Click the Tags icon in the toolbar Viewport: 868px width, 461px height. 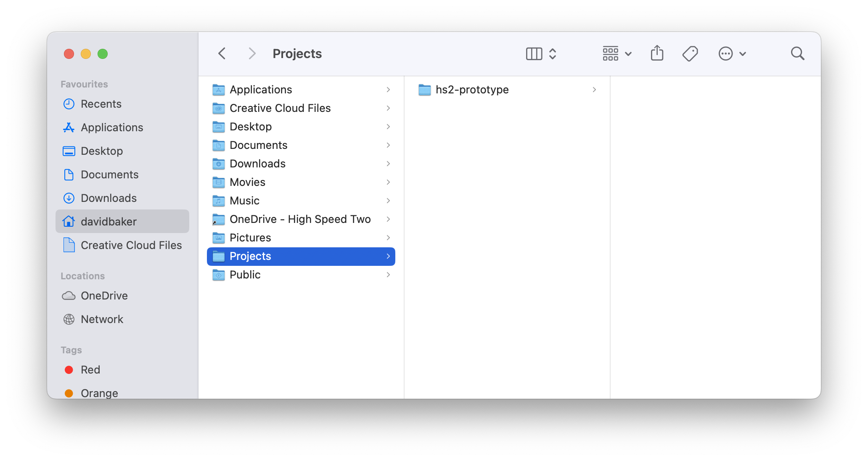690,53
